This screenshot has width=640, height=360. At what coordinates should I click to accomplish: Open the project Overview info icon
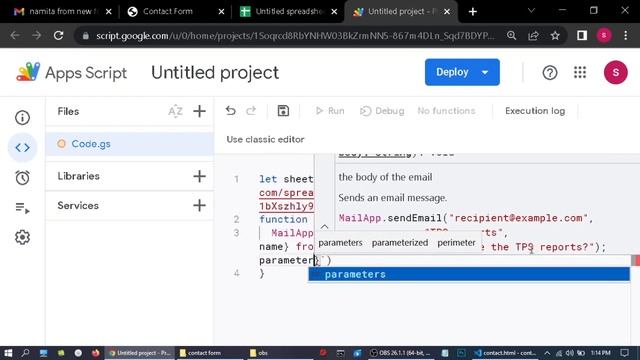click(22, 118)
